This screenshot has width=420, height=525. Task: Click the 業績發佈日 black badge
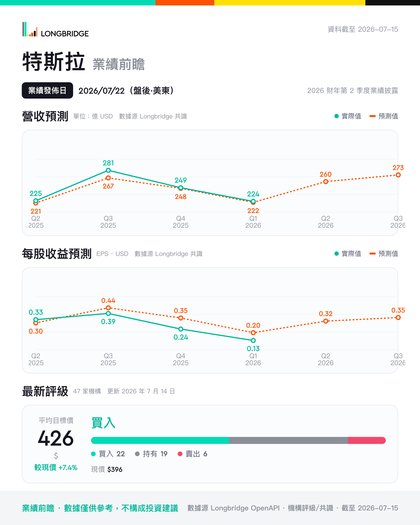point(47,90)
